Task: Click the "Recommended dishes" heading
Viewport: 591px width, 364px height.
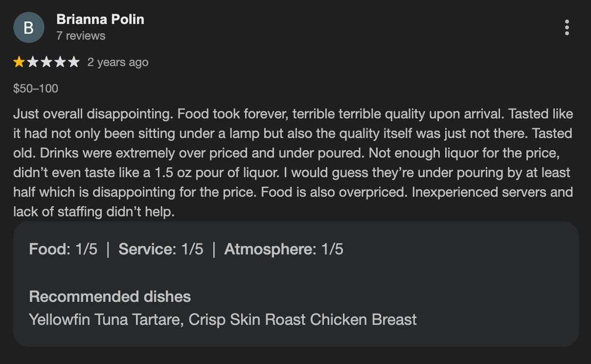Action: (x=110, y=296)
